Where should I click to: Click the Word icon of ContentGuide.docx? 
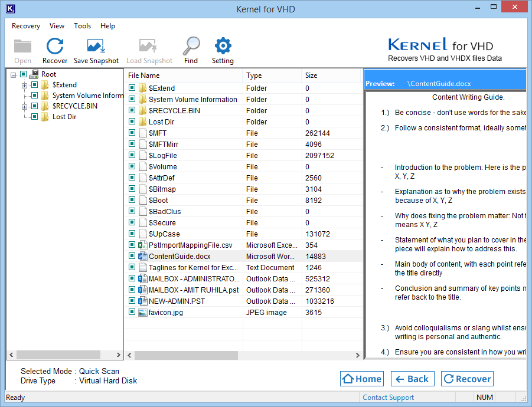point(142,256)
